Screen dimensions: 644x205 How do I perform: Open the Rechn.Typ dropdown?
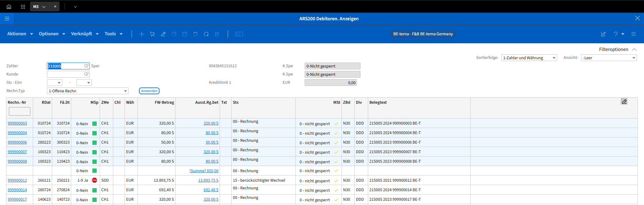pyautogui.click(x=88, y=91)
